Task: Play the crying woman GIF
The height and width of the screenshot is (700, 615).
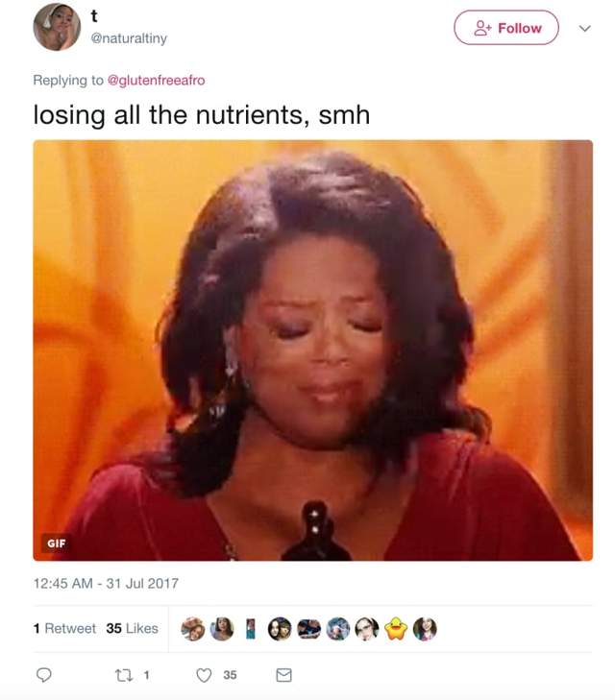Action: click(312, 350)
